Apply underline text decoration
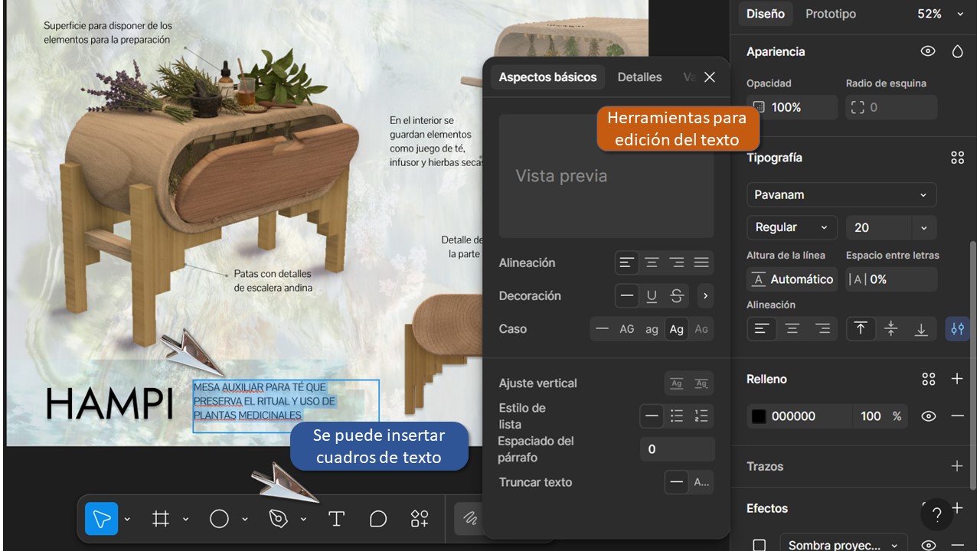 point(652,296)
